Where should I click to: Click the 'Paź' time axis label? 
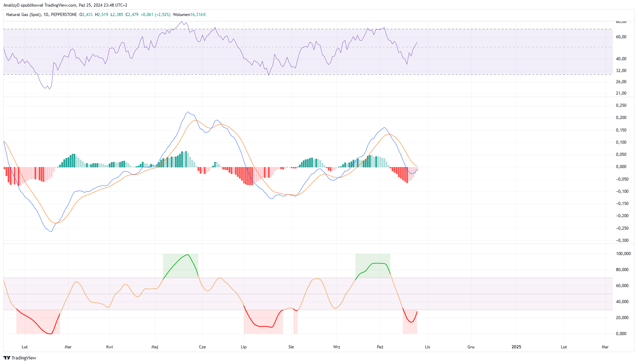pos(380,347)
